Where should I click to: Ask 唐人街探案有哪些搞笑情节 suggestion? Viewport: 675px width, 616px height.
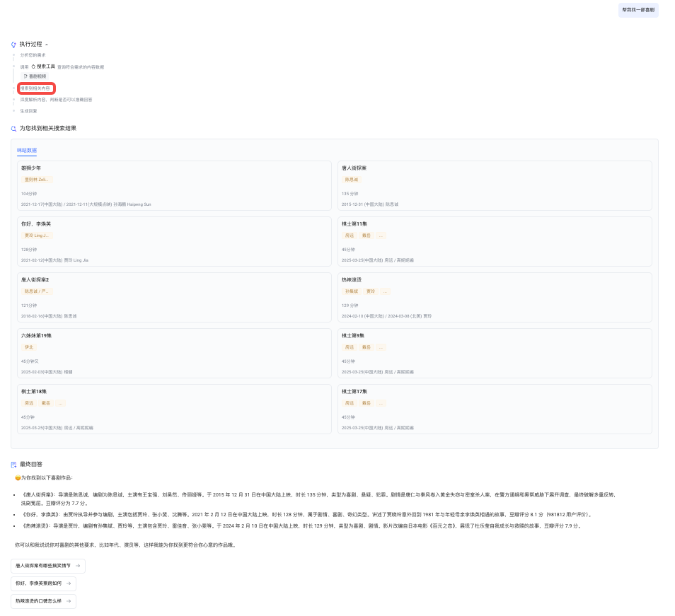tap(48, 566)
